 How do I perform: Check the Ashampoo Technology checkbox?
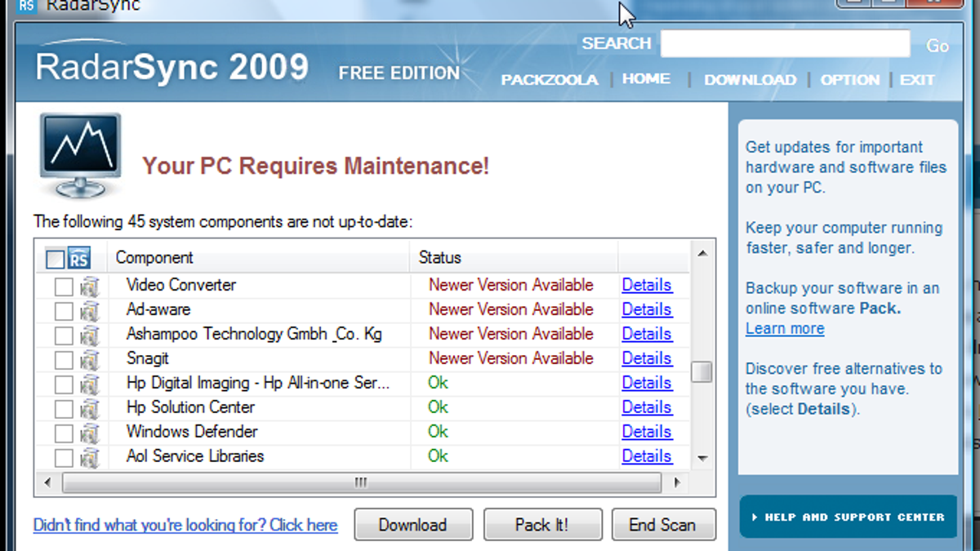[x=63, y=336]
